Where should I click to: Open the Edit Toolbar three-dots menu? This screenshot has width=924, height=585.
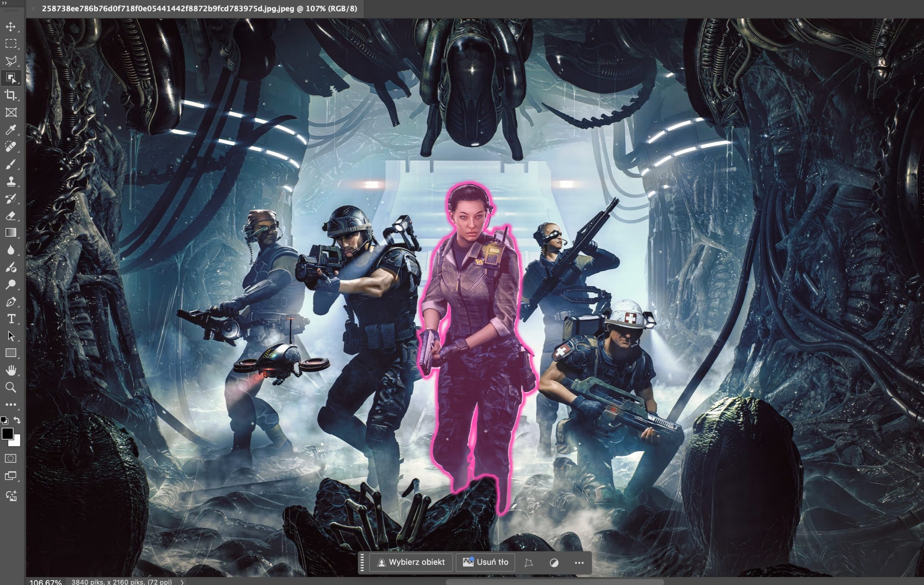click(11, 404)
